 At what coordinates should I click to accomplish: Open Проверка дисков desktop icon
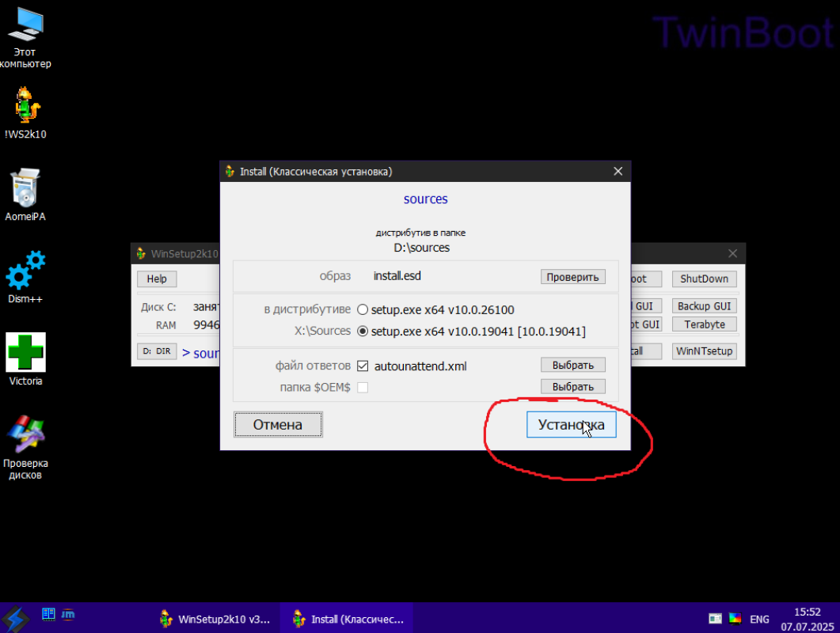(x=25, y=434)
